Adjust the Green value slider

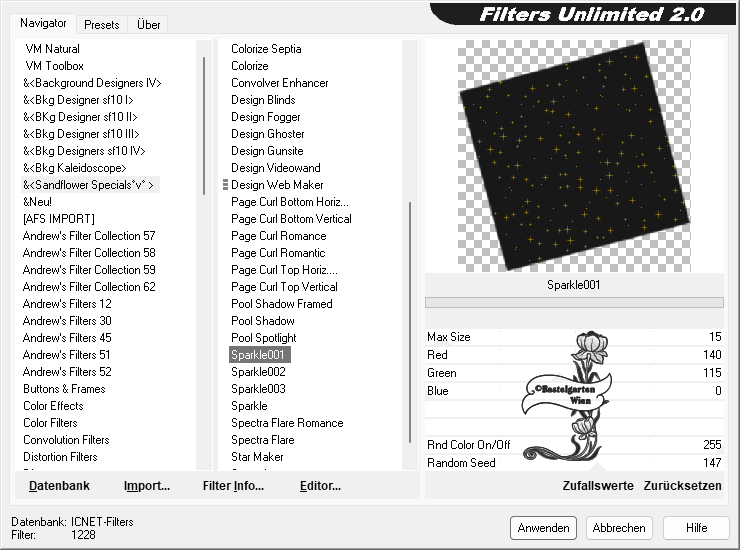click(574, 372)
